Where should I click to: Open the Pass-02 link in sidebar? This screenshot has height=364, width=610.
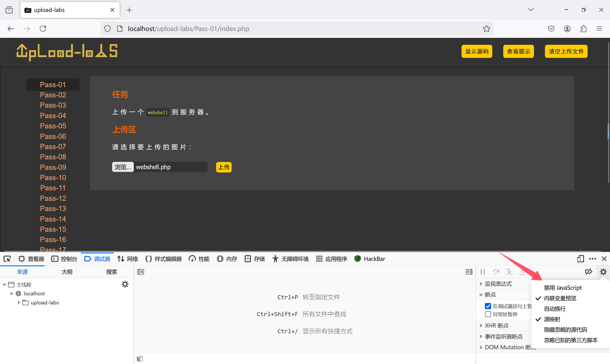53,95
